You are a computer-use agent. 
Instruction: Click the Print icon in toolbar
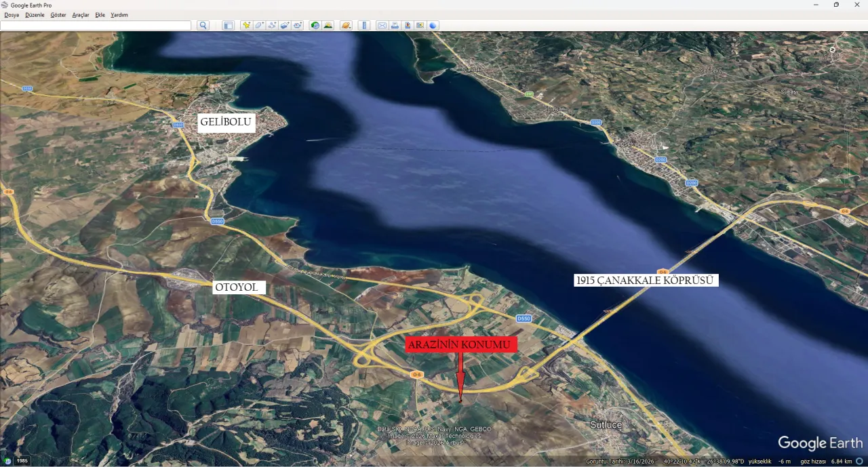click(x=395, y=25)
